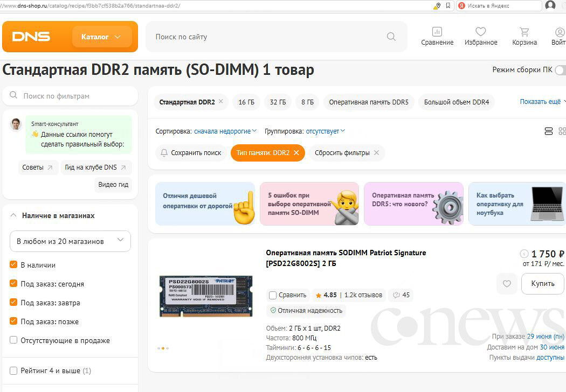This screenshot has height=392, width=566.
Task: Check Отсутствующие в продаже checkbox
Action: [13, 340]
